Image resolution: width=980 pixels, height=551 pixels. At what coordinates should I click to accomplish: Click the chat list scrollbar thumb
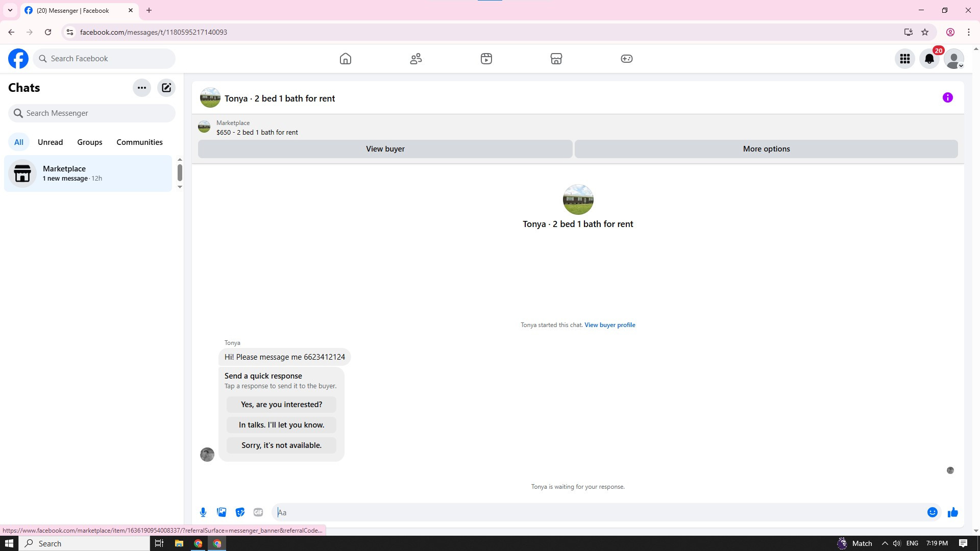pos(180,172)
